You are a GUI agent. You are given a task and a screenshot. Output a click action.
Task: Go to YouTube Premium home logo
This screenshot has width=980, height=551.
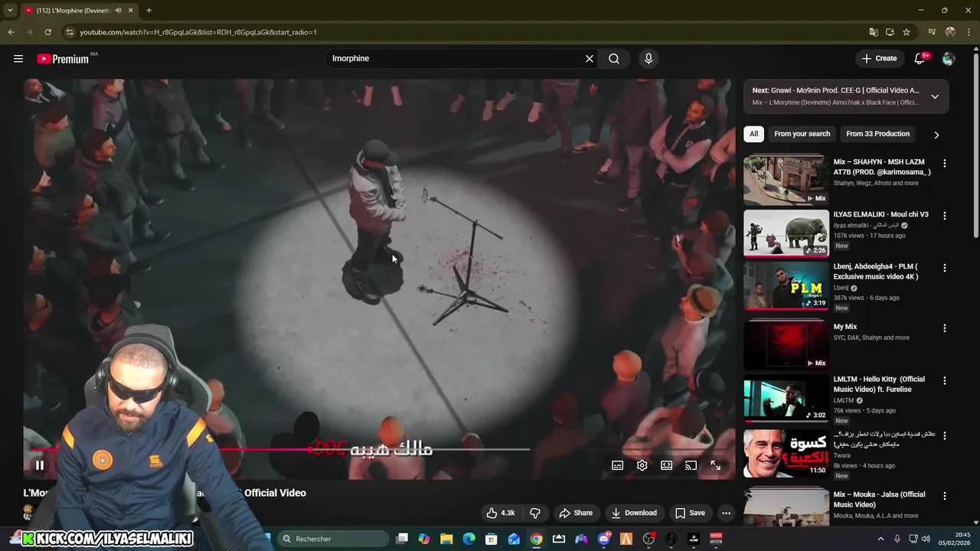(x=63, y=58)
